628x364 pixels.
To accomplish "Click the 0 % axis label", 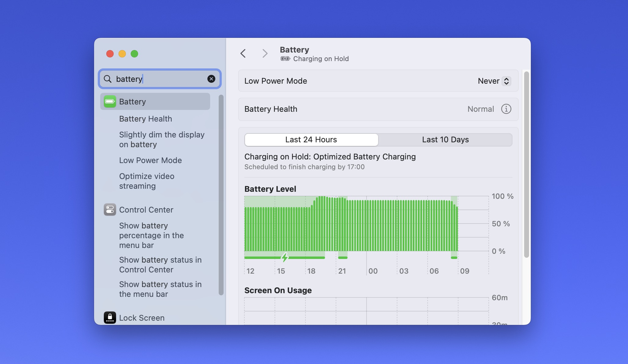I will 498,251.
